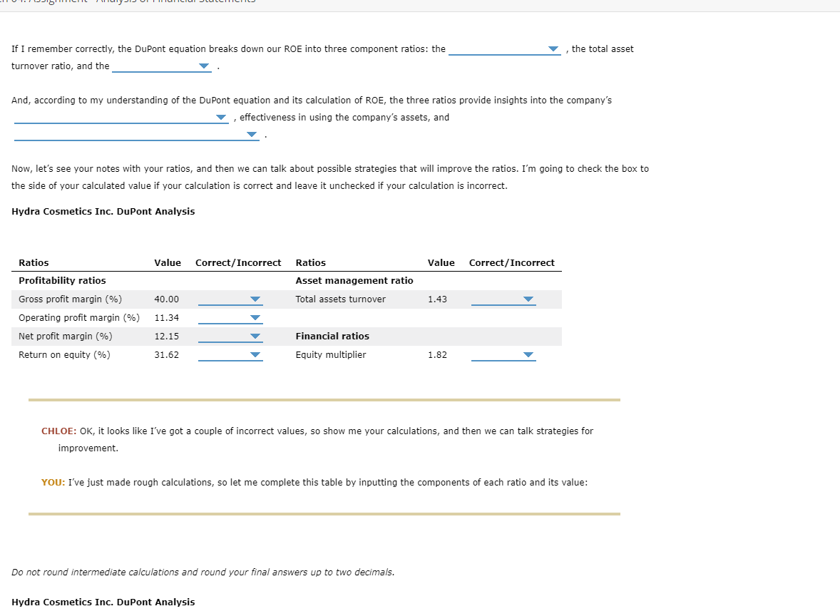Click the 'Equity multiplier' row label
The height and width of the screenshot is (616, 840).
click(331, 355)
